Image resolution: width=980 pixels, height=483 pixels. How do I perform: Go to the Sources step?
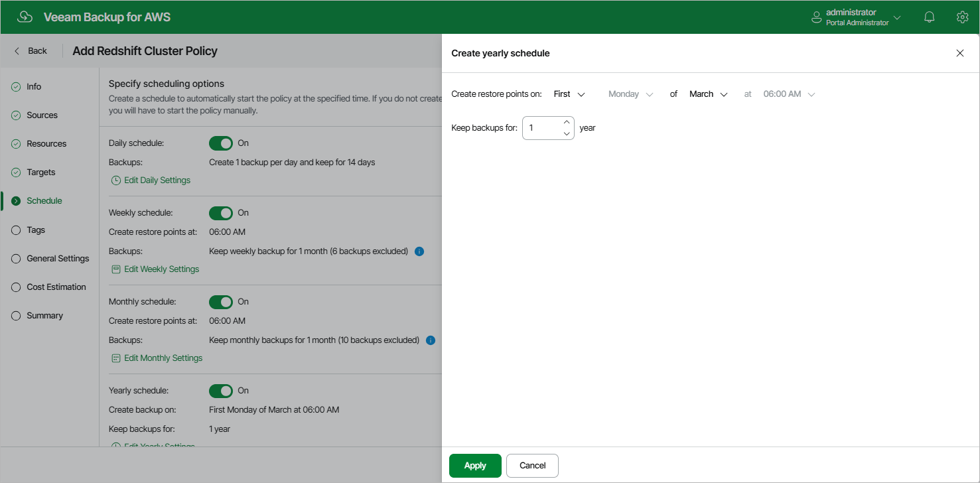[x=42, y=115]
